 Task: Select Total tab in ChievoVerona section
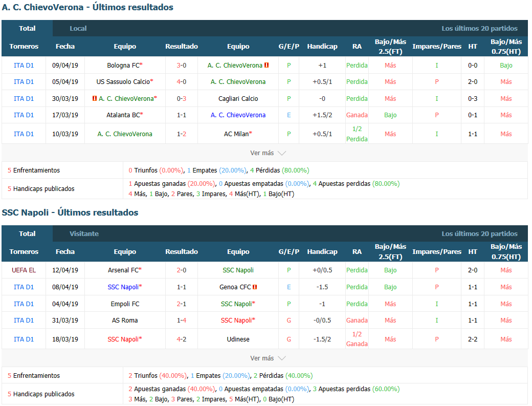coord(27,29)
